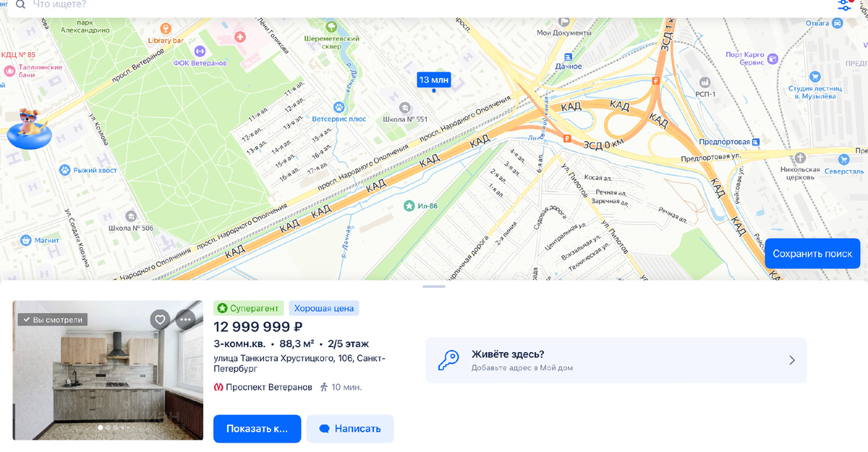Image resolution: width=868 pixels, height=452 pixels.
Task: Click the Ветсервис плюс paw icon on map
Action: coord(338,107)
